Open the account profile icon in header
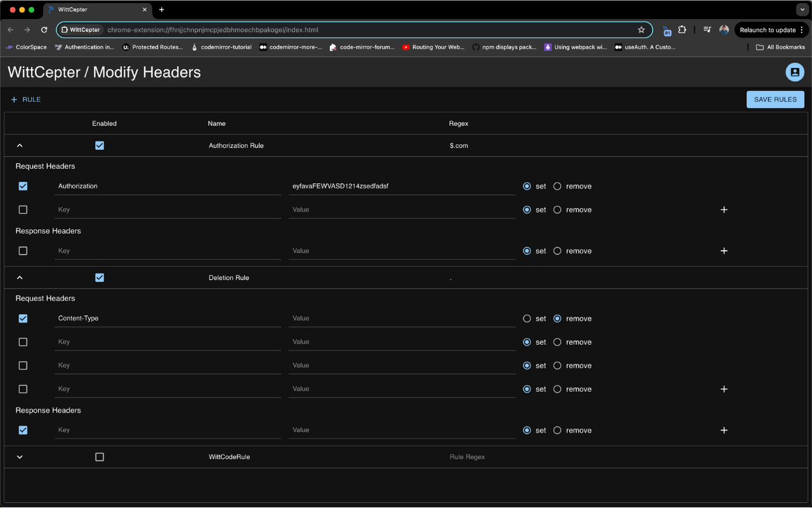The width and height of the screenshot is (812, 508). click(x=794, y=72)
